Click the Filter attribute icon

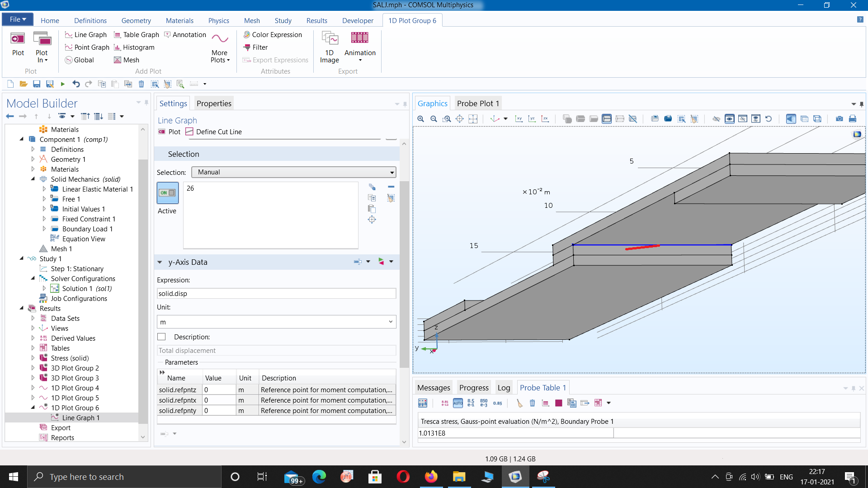pos(247,47)
